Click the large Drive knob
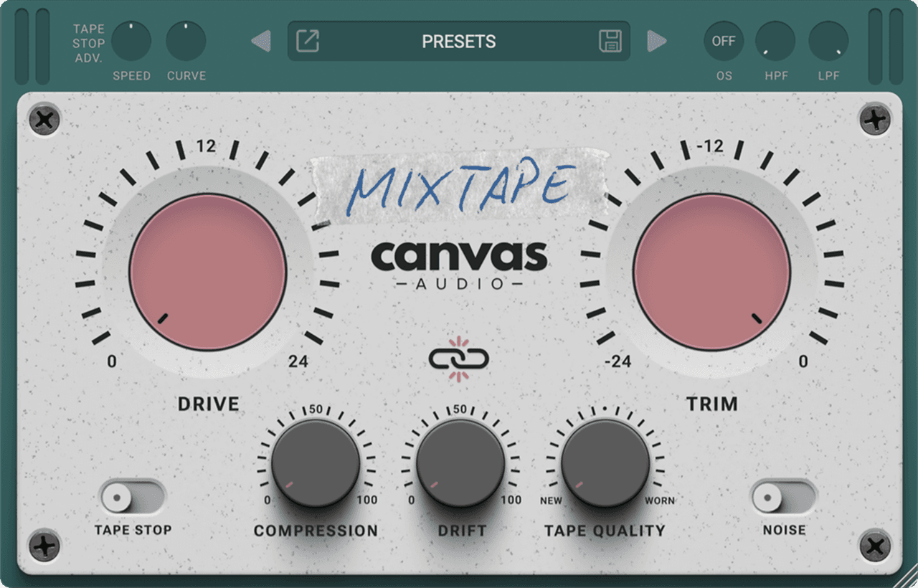918x588 pixels. coord(208,272)
